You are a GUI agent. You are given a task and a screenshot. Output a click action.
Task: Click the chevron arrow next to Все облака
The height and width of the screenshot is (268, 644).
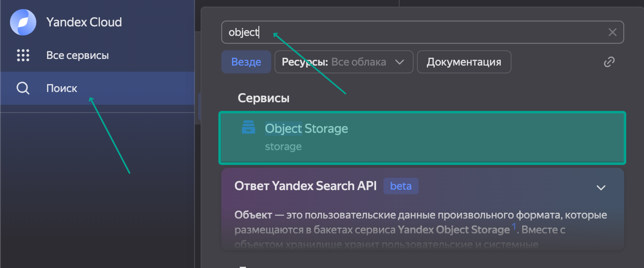click(399, 62)
